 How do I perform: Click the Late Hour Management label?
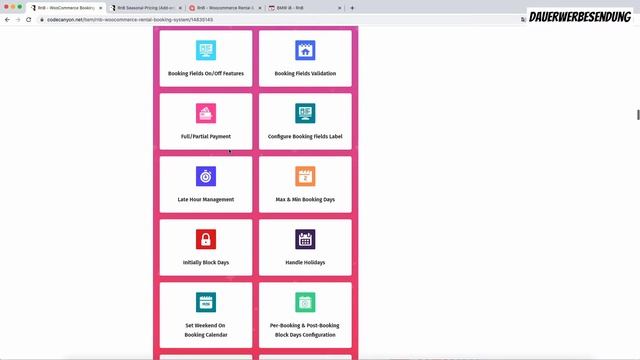point(206,200)
